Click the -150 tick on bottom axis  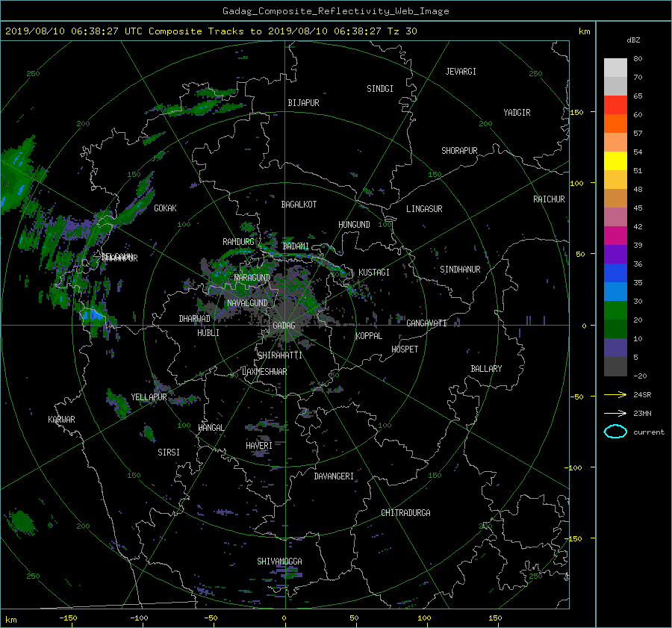(68, 618)
